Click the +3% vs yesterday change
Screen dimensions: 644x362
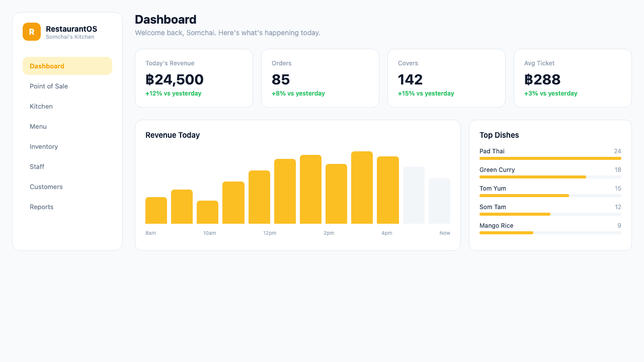pyautogui.click(x=551, y=94)
